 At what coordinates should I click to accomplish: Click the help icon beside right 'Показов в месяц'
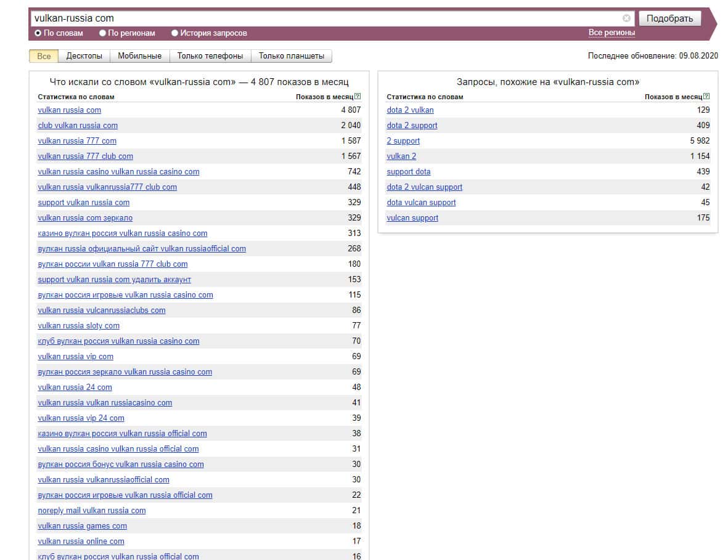pyautogui.click(x=706, y=97)
